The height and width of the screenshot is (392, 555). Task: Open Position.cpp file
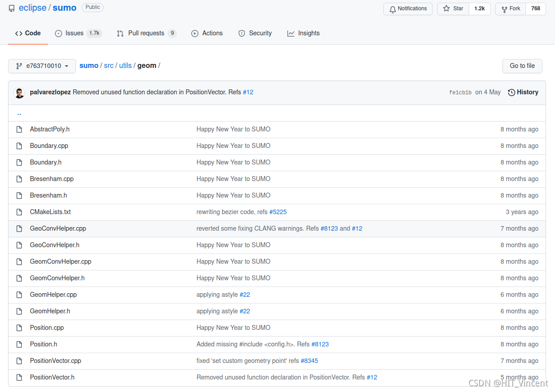(47, 328)
